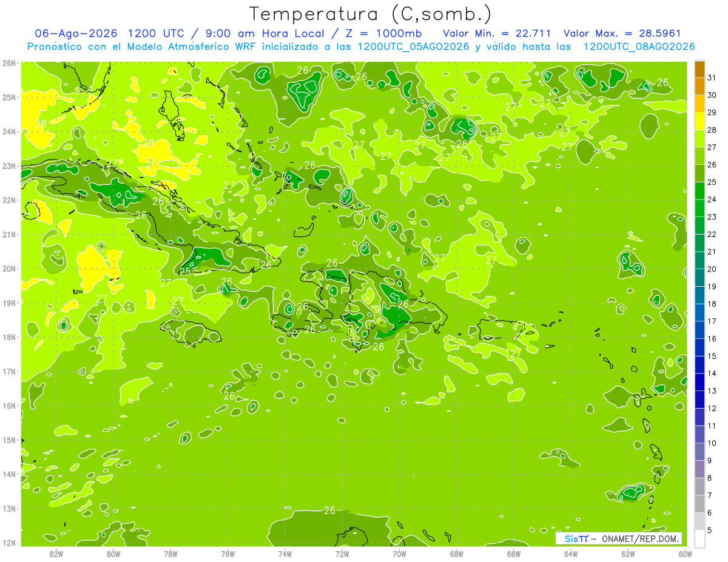This screenshot has height=562, width=728.
Task: Click the valid-until stamp "1200UTC_08AGO2026"
Action: point(639,47)
